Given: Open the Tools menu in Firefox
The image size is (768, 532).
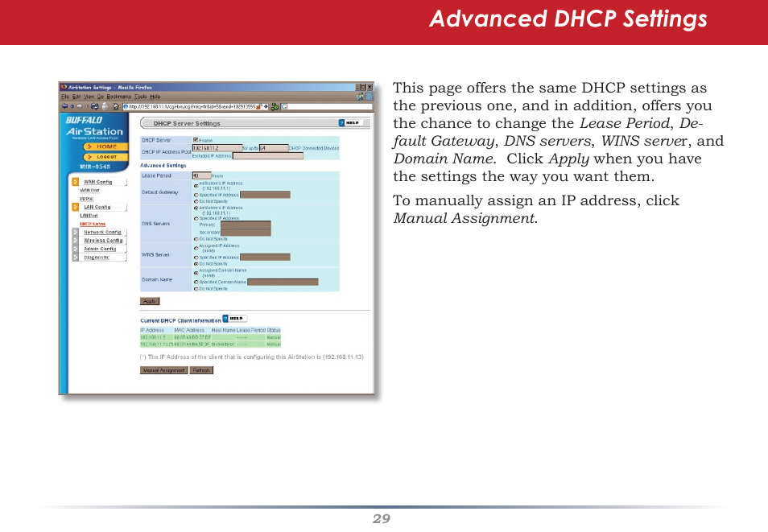Looking at the screenshot, I should [141, 97].
